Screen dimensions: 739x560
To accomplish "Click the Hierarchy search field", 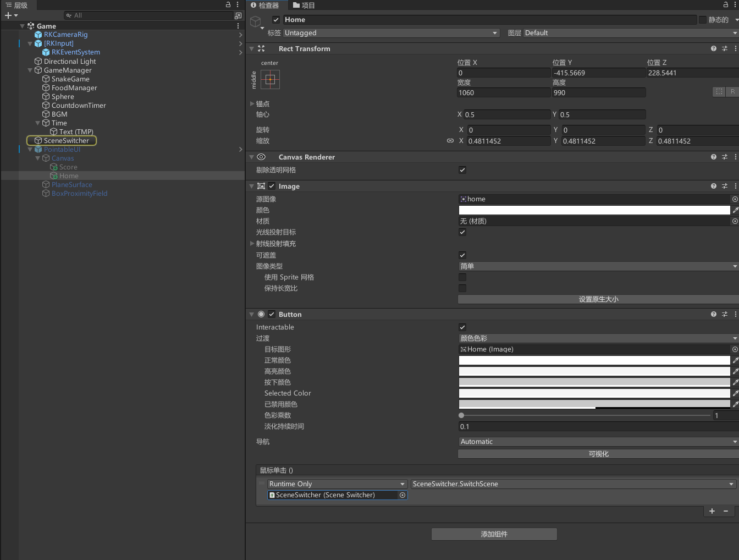I will pyautogui.click(x=148, y=15).
